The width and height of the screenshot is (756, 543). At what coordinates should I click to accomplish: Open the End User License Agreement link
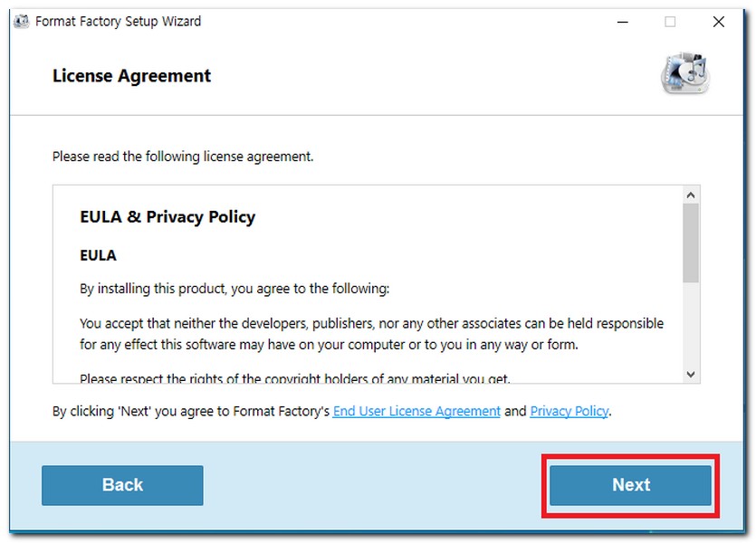tap(416, 411)
